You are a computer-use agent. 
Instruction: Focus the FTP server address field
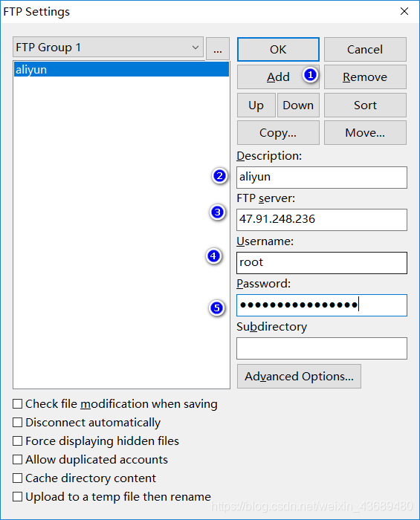tap(321, 220)
